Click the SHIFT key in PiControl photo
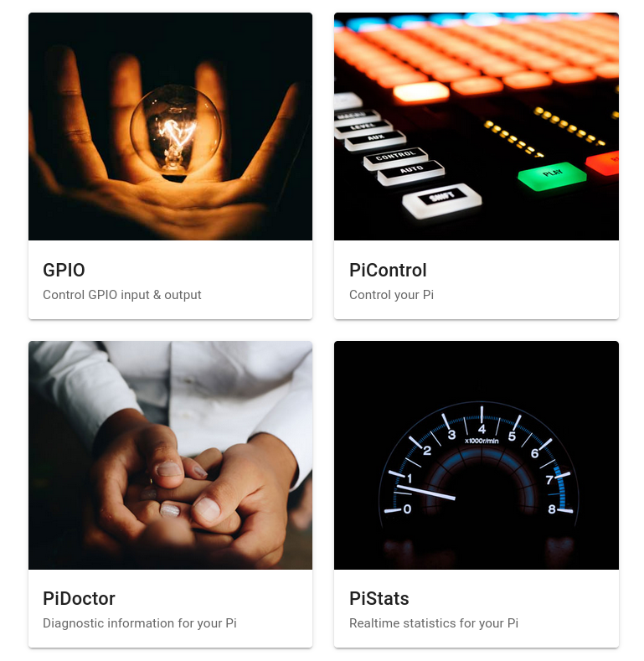This screenshot has height=661, width=644. [441, 201]
